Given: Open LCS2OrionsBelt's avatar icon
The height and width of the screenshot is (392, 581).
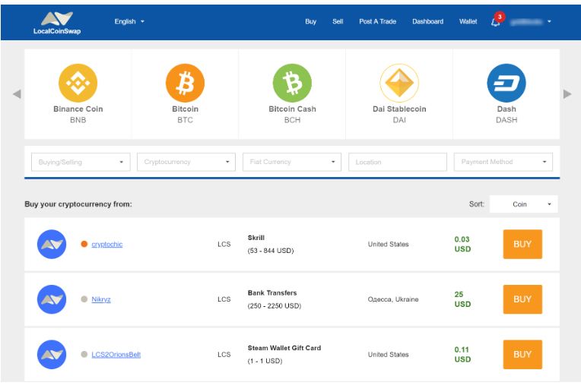Looking at the screenshot, I should pos(52,354).
